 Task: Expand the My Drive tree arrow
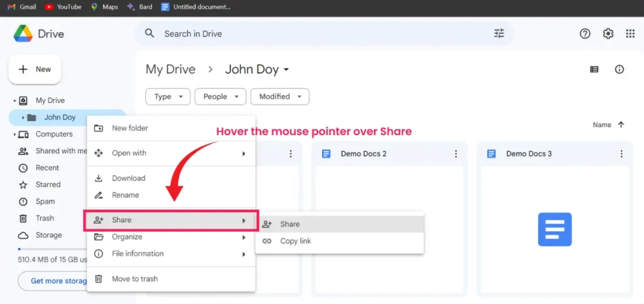tap(14, 100)
